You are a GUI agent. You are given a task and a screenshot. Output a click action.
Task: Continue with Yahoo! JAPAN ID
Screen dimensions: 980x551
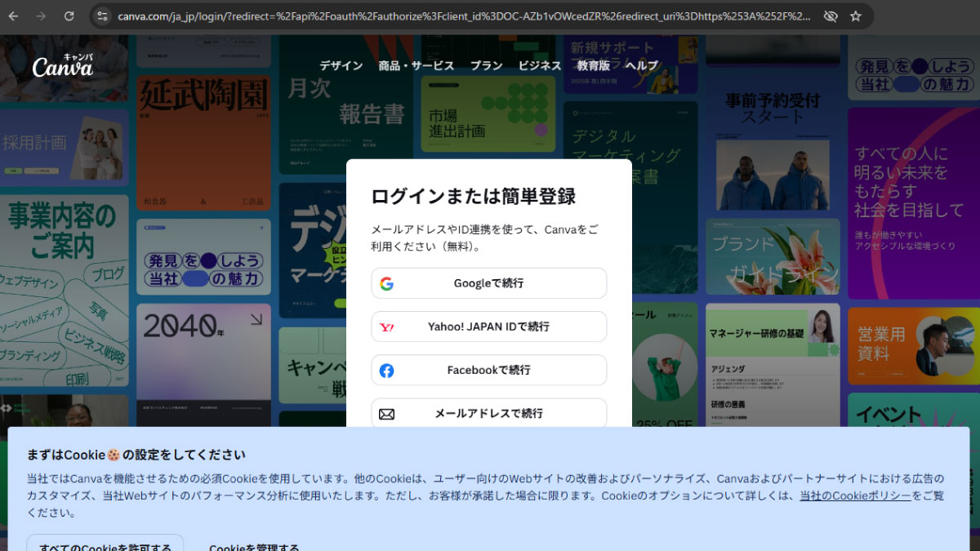[489, 327]
